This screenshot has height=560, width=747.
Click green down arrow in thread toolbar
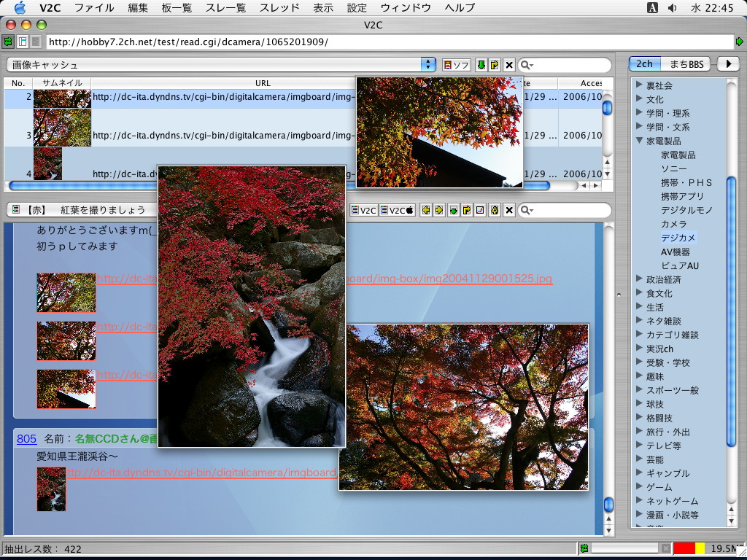pyautogui.click(x=454, y=211)
